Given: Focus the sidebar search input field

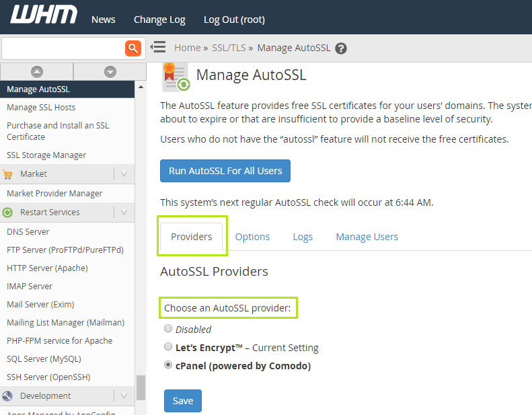Looking at the screenshot, I should click(63, 48).
